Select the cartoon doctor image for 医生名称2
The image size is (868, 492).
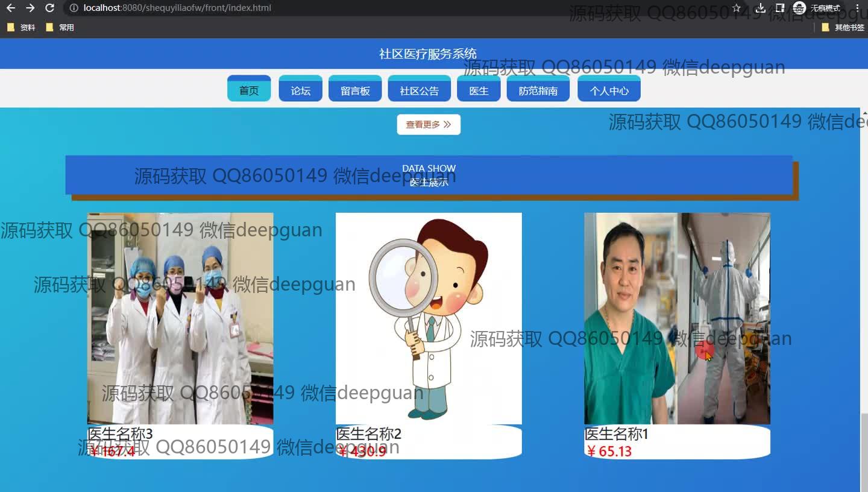(x=429, y=318)
